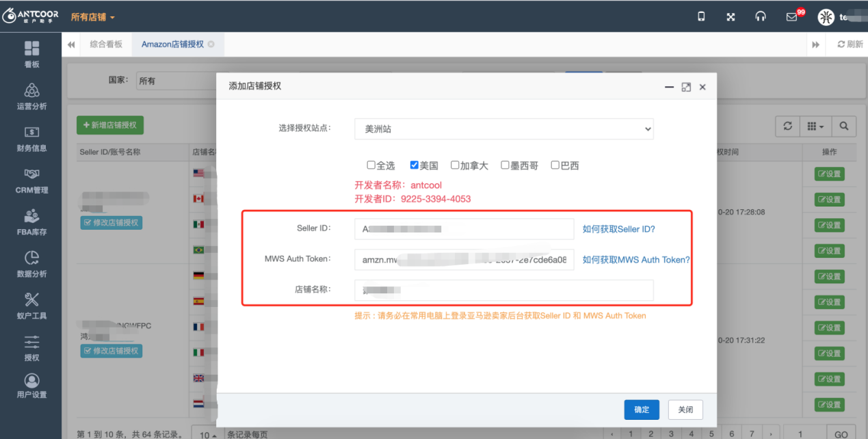Close the Amazon店铺授权 tab
This screenshot has width=868, height=439.
(x=211, y=44)
